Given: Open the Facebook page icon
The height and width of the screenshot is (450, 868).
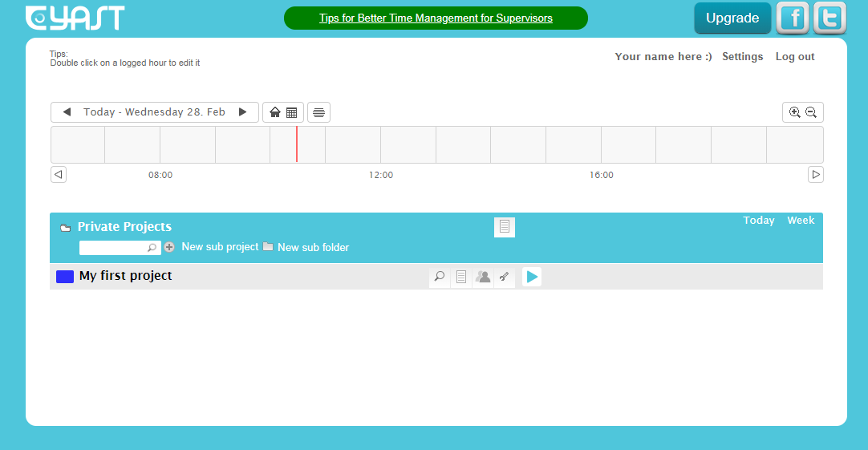Looking at the screenshot, I should tap(793, 18).
